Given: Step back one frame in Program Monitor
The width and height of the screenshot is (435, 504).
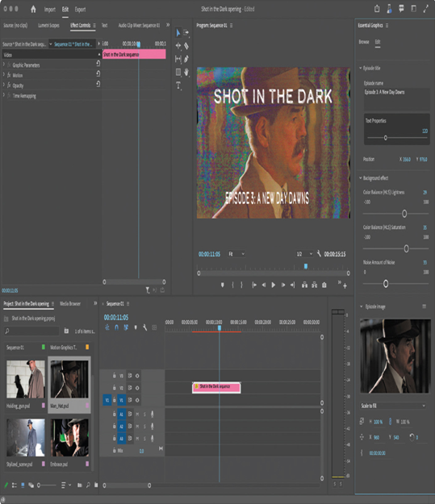Looking at the screenshot, I should coord(264,285).
